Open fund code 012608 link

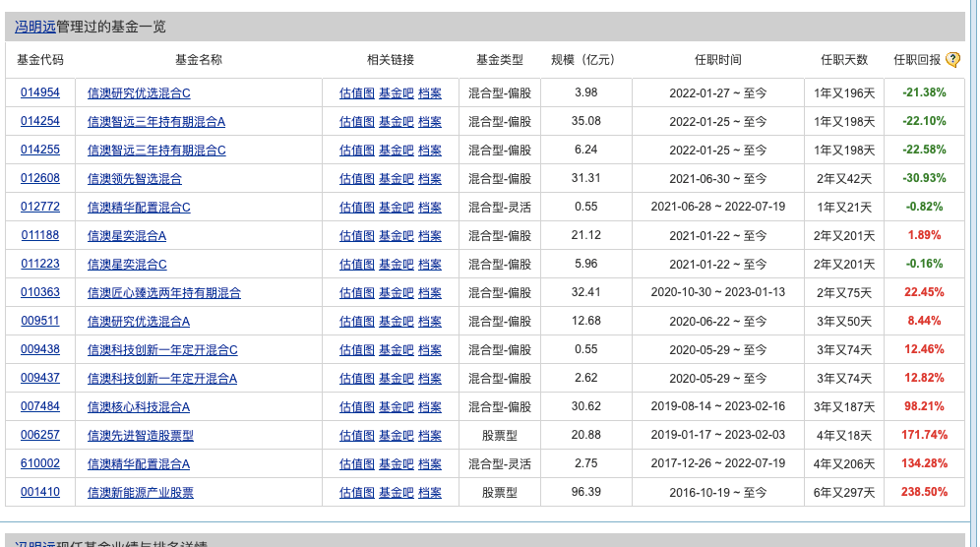[40, 179]
